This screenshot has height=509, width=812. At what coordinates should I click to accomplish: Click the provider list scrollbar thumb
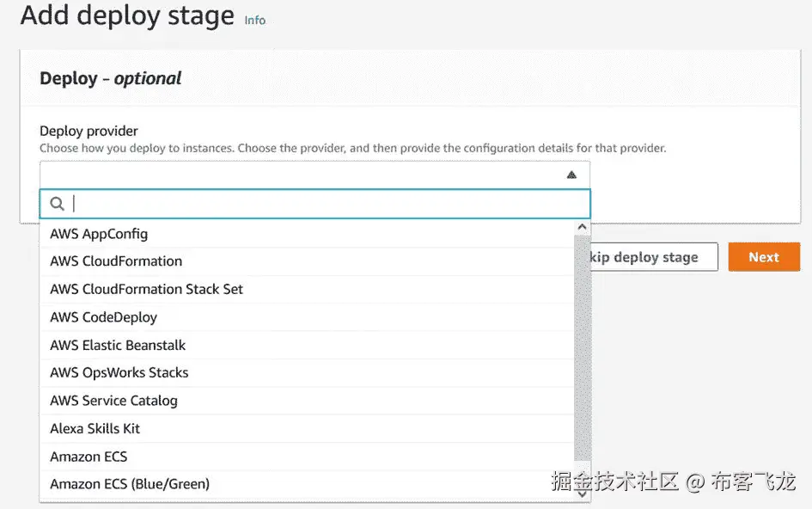pos(583,344)
